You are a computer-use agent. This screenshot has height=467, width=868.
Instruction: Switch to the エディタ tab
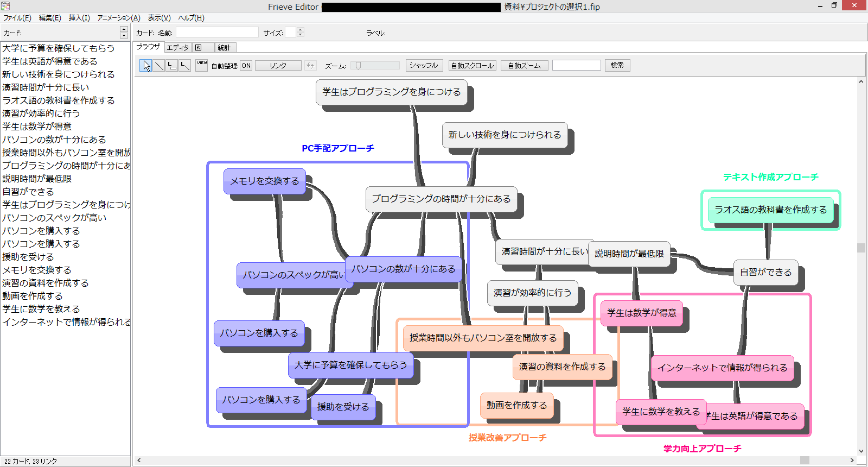(x=178, y=48)
